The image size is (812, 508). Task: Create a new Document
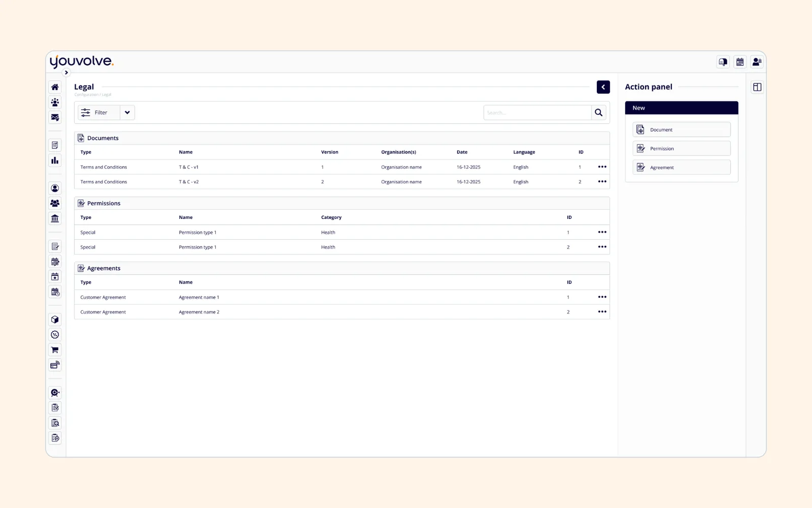681,130
